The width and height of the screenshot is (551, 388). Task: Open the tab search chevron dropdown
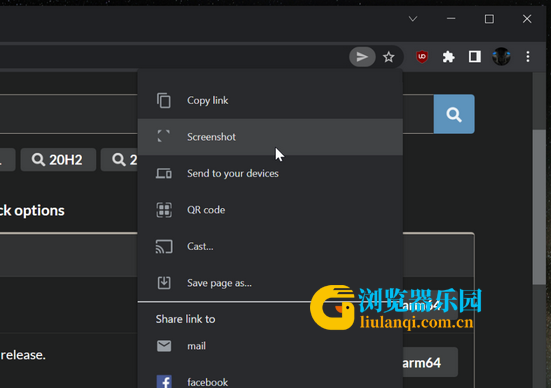(x=413, y=19)
